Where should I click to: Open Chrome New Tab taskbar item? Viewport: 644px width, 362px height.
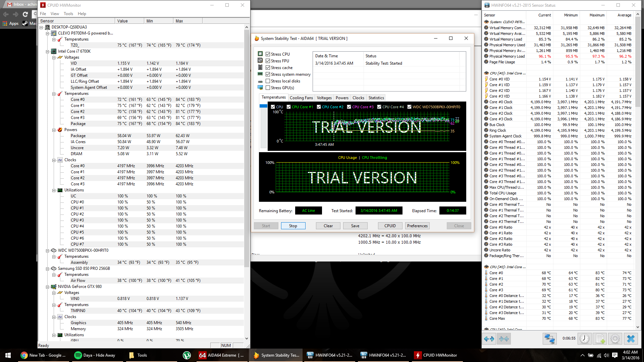pos(44,355)
